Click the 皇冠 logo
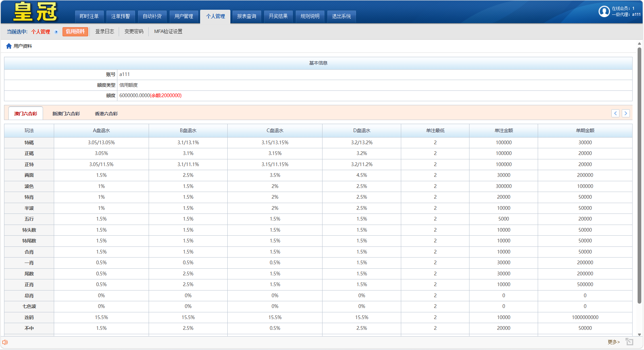The width and height of the screenshot is (644, 350). (35, 12)
